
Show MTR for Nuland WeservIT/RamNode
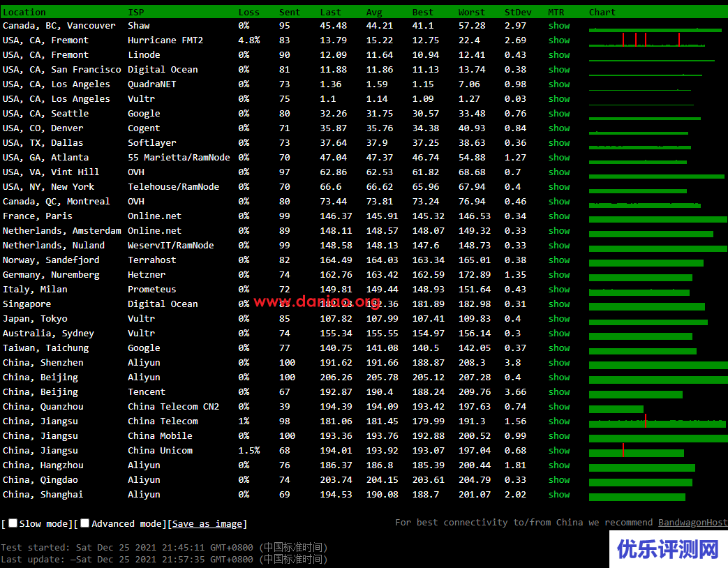pos(559,246)
